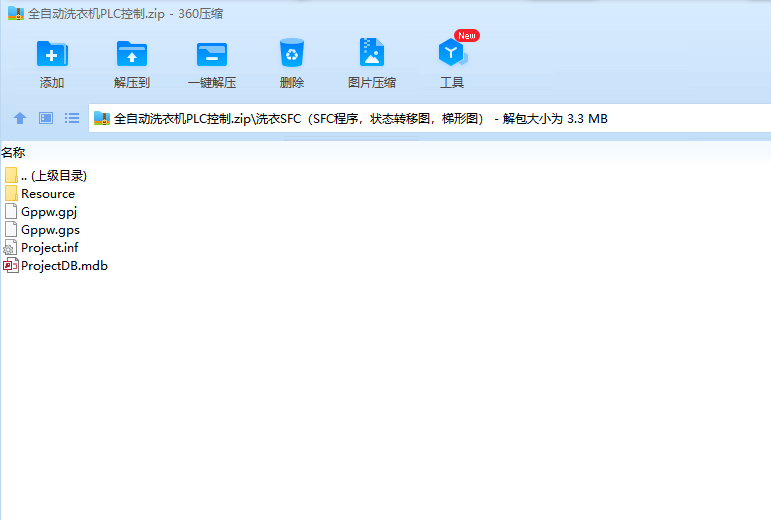Switch to the list view mode button
The height and width of the screenshot is (520, 771).
coord(72,118)
